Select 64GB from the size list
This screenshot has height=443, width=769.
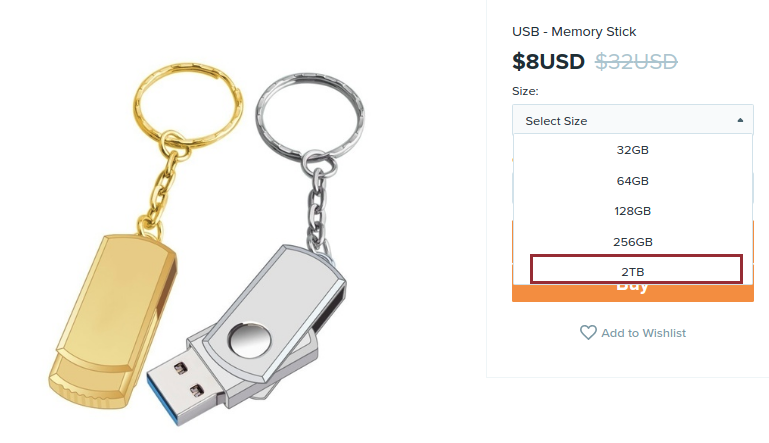click(x=633, y=181)
